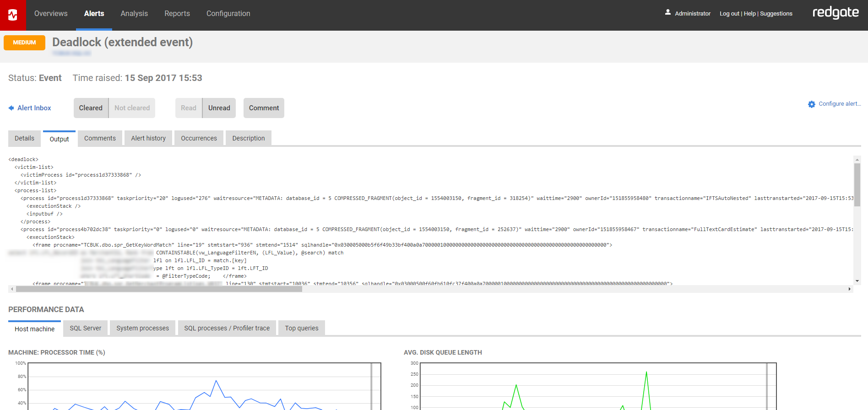Image resolution: width=868 pixels, height=410 pixels.
Task: Click the victimProcess id line
Action: coord(81,175)
